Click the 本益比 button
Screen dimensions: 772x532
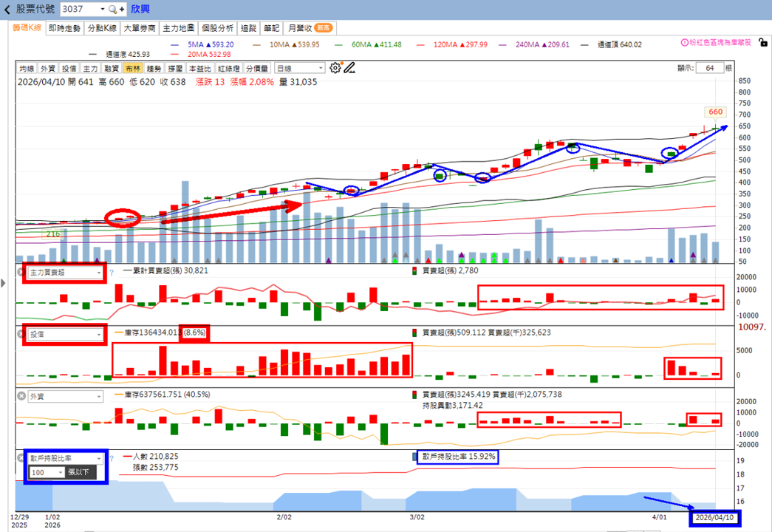coord(200,69)
